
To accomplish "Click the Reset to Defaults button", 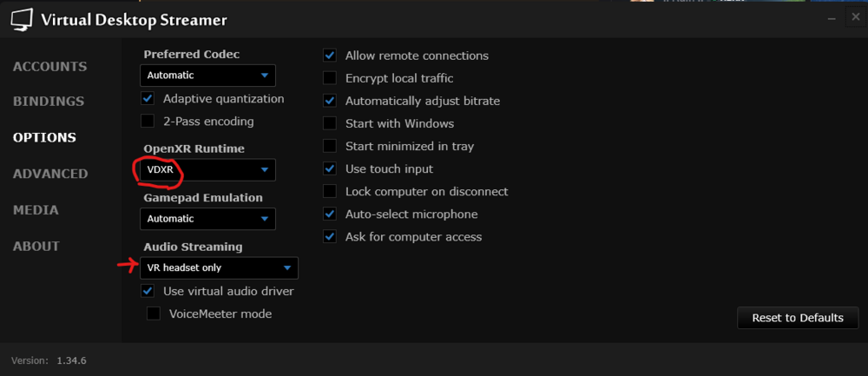I will click(798, 318).
